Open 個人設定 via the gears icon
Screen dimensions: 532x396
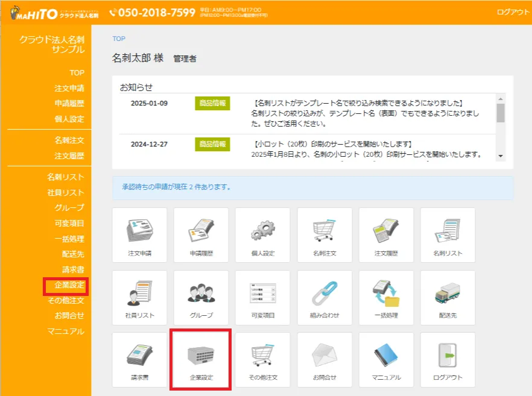[x=262, y=235]
